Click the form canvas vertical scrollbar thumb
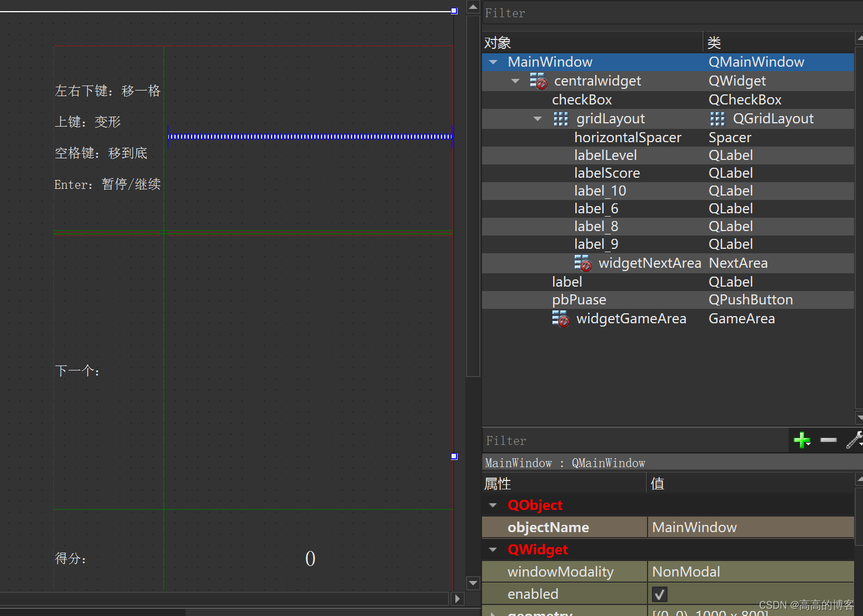Viewport: 863px width, 616px height. click(x=473, y=196)
